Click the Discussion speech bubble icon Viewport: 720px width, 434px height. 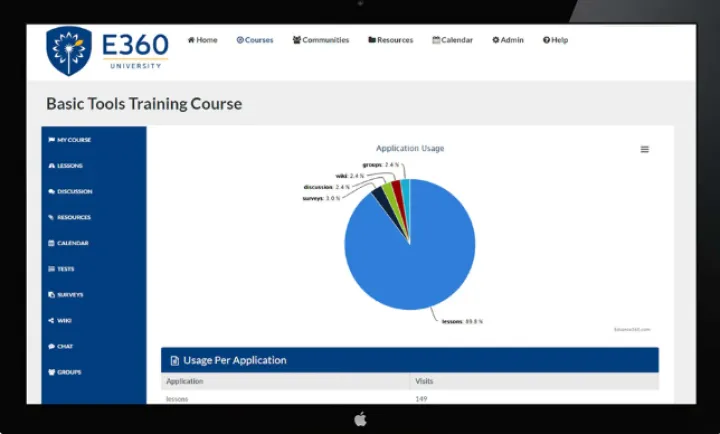51,192
